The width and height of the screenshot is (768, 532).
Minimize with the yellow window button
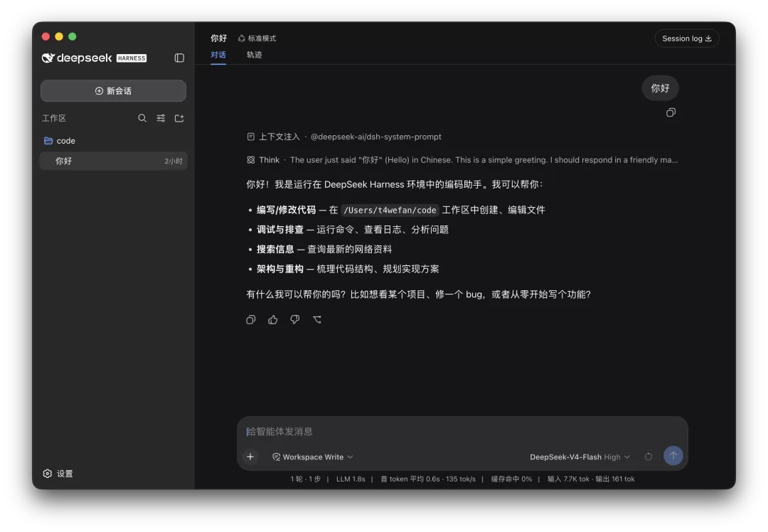click(59, 36)
